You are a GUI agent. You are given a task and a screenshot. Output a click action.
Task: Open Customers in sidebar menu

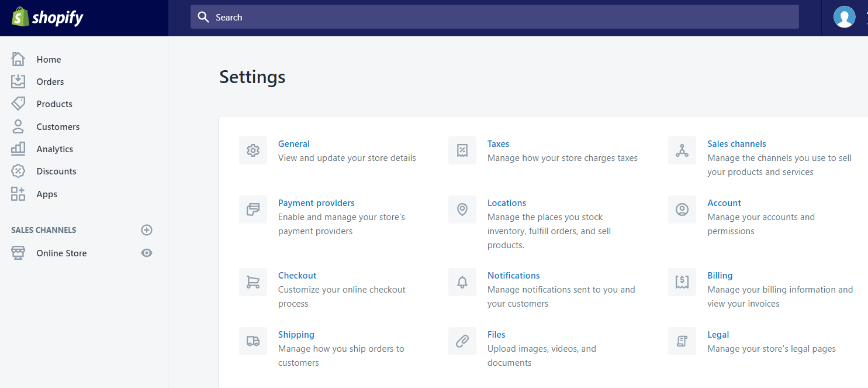pyautogui.click(x=58, y=126)
